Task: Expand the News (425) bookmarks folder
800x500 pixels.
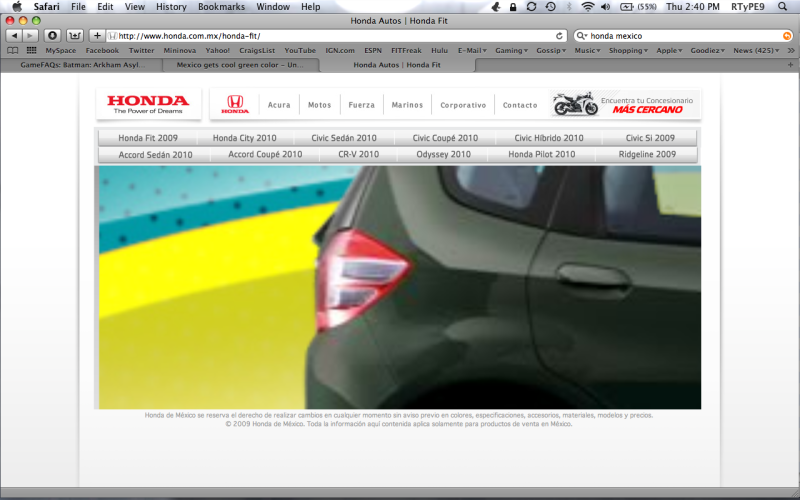Action: [756, 51]
